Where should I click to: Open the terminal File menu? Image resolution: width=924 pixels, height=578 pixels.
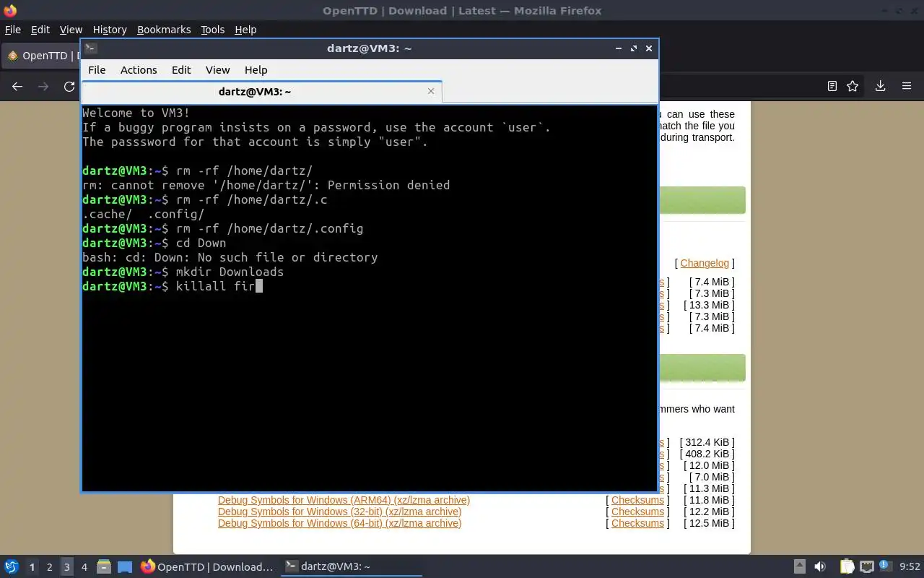click(x=97, y=70)
